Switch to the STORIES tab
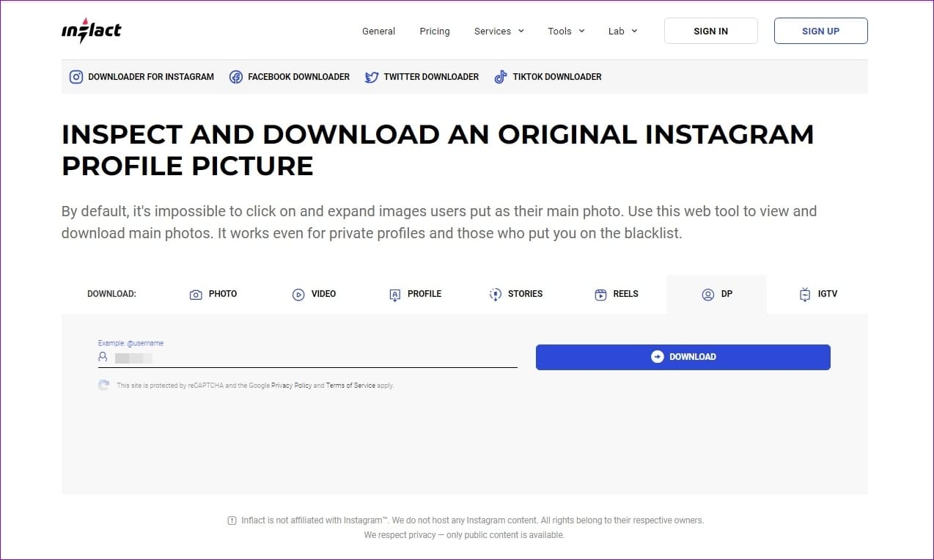Viewport: 934px width, 560px height. (x=516, y=294)
